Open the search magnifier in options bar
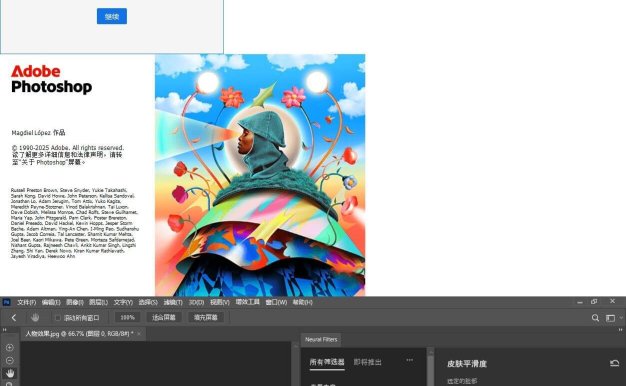 pyautogui.click(x=595, y=318)
